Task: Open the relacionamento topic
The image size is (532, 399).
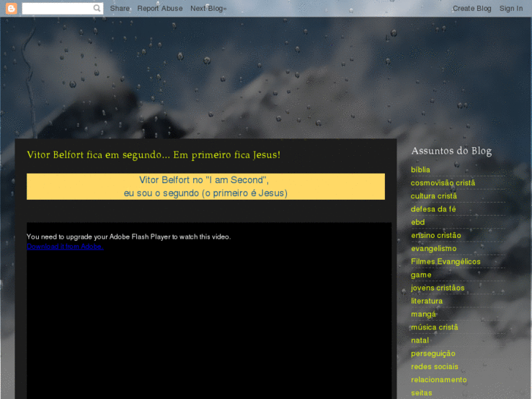Action: click(438, 380)
